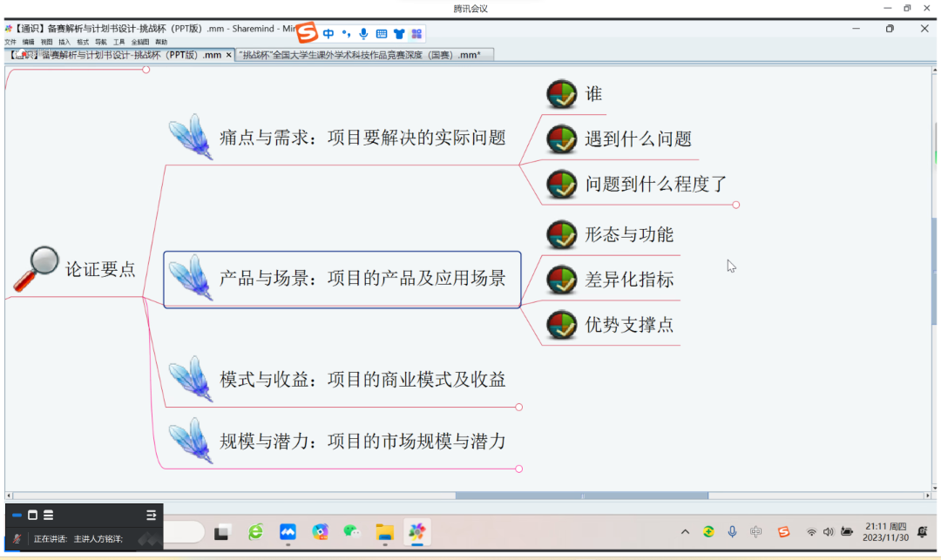
Task: Click the Sogou voice input microphone icon
Action: tap(363, 34)
